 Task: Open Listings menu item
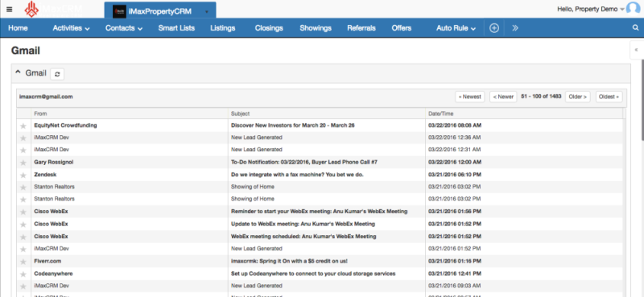pyautogui.click(x=223, y=28)
